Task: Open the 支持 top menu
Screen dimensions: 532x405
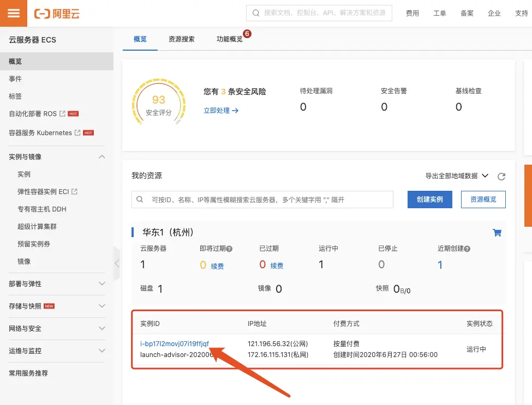Action: (x=522, y=13)
